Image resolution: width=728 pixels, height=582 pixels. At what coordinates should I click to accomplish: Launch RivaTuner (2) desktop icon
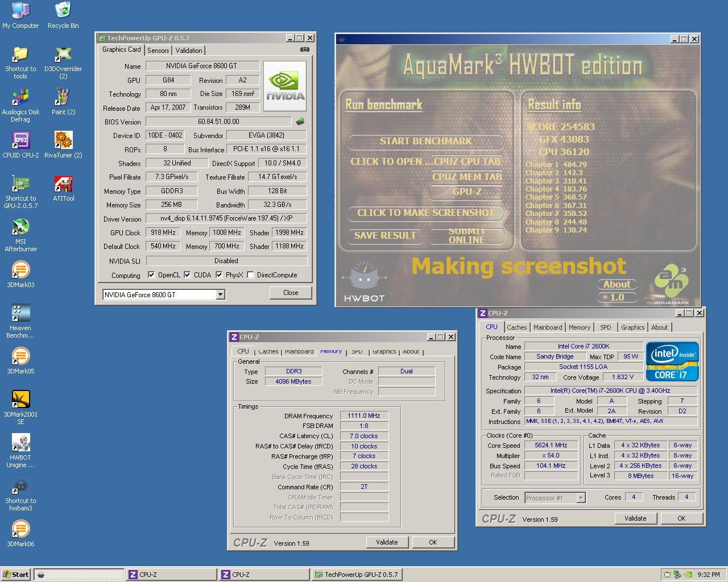pos(63,145)
